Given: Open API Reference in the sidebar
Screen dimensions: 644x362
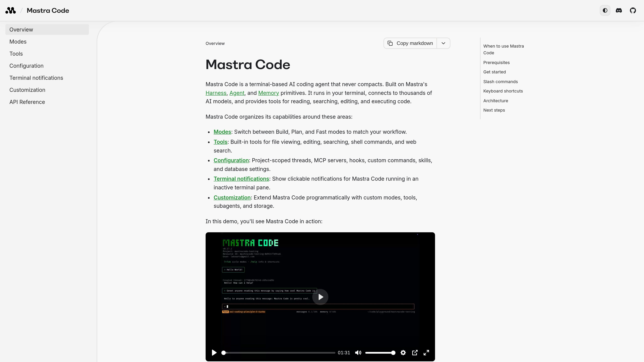Looking at the screenshot, I should pyautogui.click(x=47, y=102).
